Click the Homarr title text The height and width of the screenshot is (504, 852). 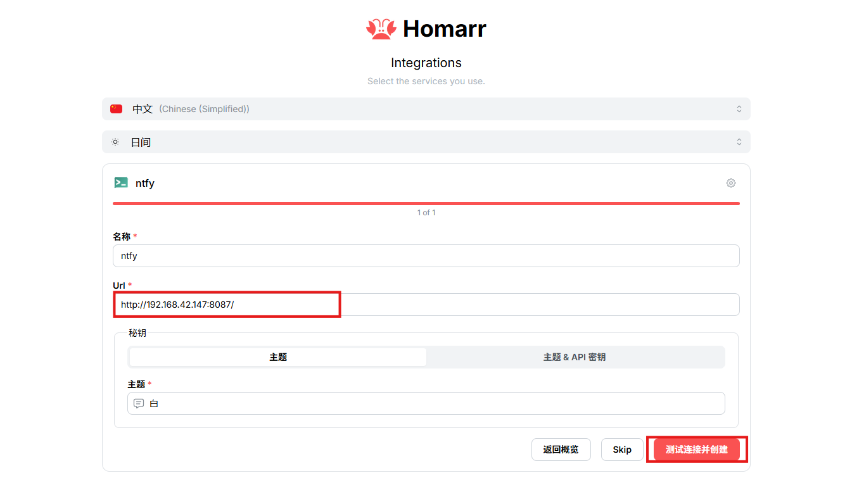(x=445, y=28)
